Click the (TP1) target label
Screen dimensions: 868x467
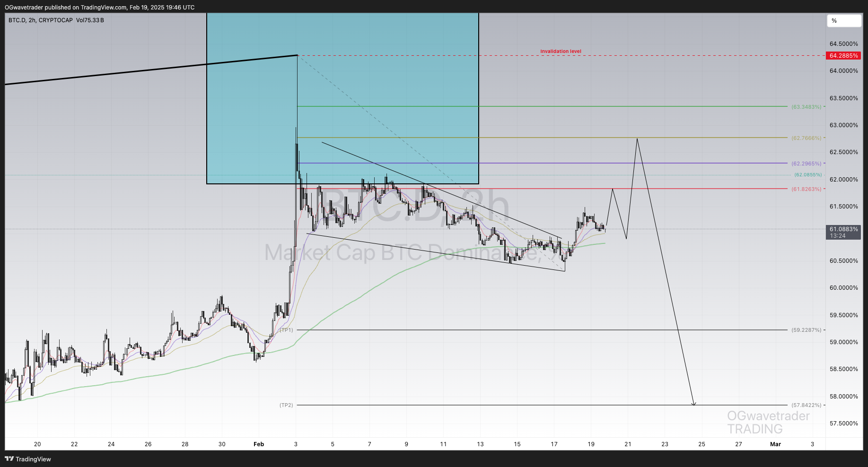pyautogui.click(x=286, y=330)
